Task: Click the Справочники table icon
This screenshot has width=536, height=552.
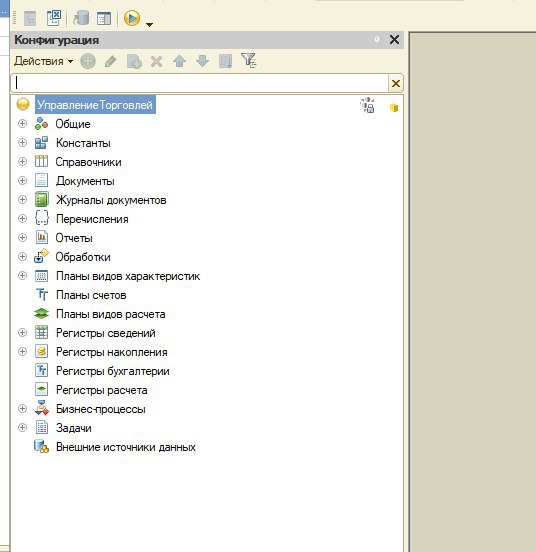Action: click(41, 161)
